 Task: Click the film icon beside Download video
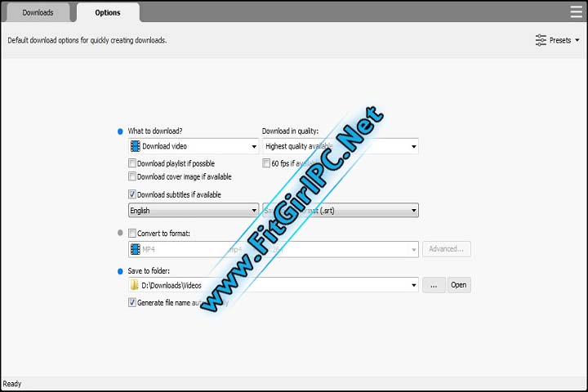(x=135, y=146)
